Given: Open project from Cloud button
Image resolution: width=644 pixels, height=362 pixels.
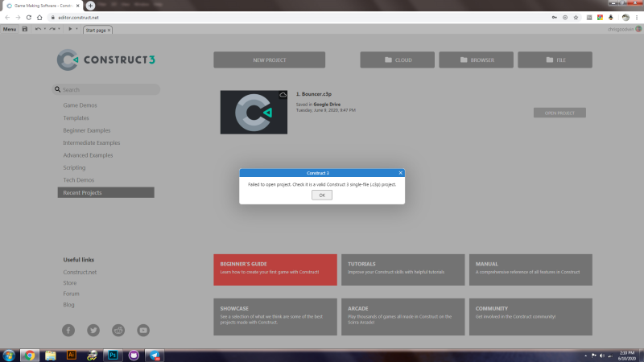Looking at the screenshot, I should 397,60.
